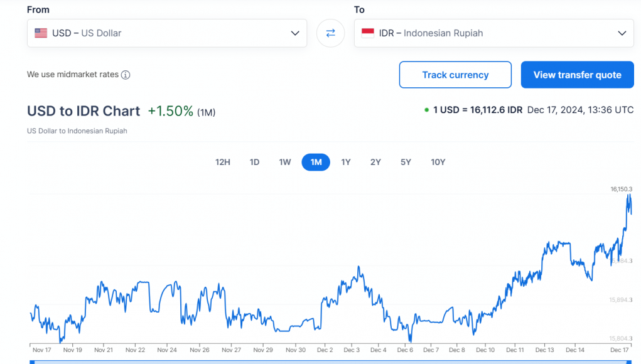Select the 12H time range
This screenshot has height=364, width=641.
click(x=223, y=162)
